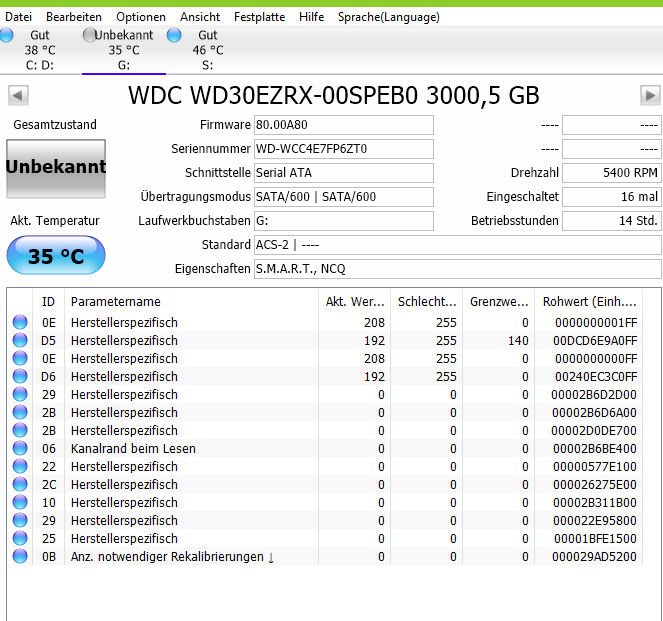Click status orb of attribute 2C row

coord(20,484)
